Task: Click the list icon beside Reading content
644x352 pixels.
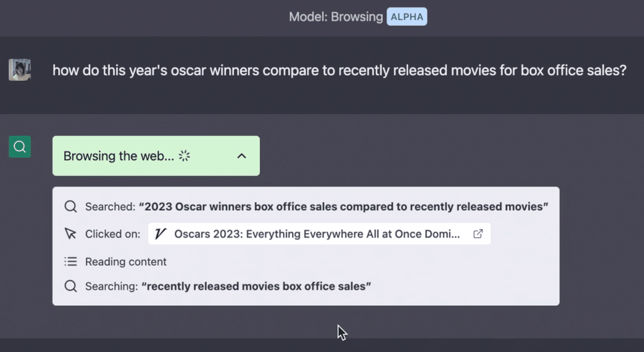Action: click(x=70, y=262)
